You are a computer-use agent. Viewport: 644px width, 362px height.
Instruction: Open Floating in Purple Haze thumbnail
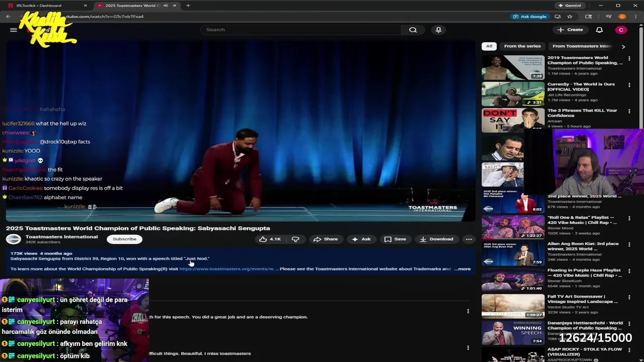pos(513,280)
